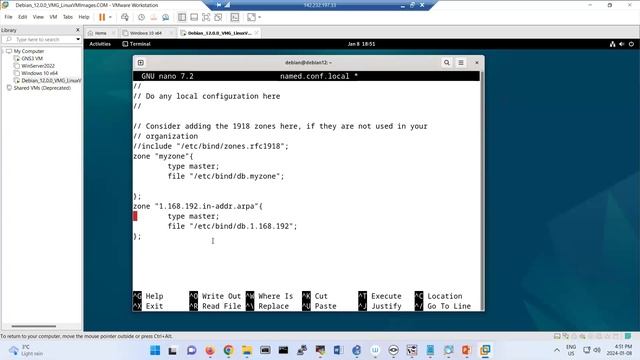Open the File menu
Image resolution: width=640 pixels, height=360 pixels.
(x=8, y=17)
